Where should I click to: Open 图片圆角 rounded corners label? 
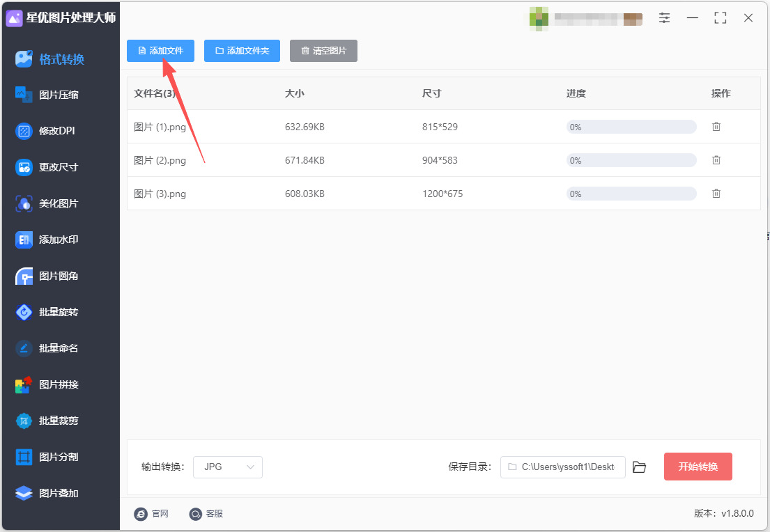59,276
